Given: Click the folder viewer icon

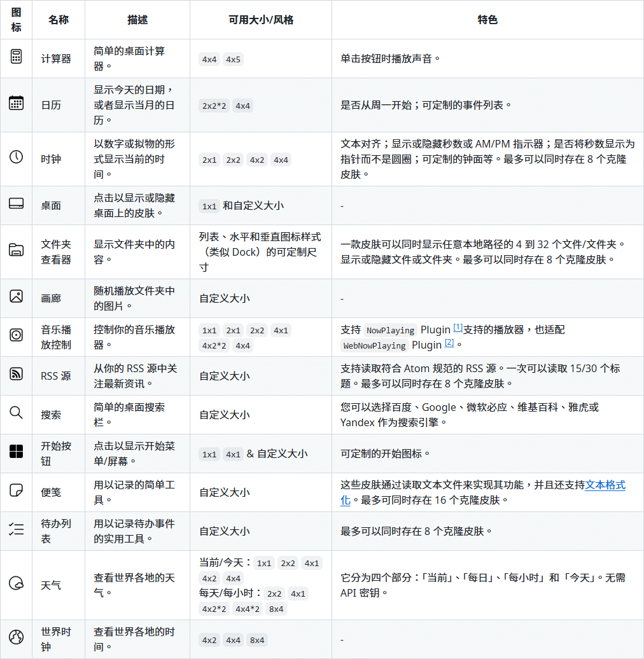Looking at the screenshot, I should tap(16, 250).
